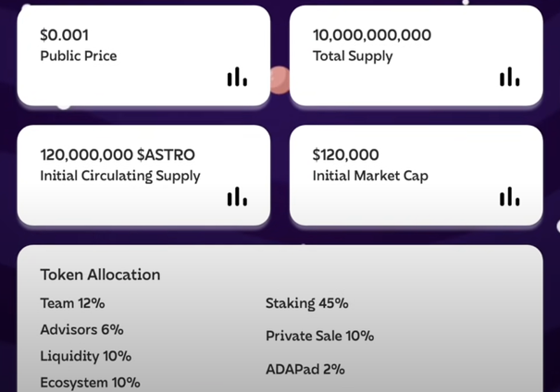The image size is (560, 392).
Task: Click the bar chart icon on Public Price card
Action: point(237,77)
